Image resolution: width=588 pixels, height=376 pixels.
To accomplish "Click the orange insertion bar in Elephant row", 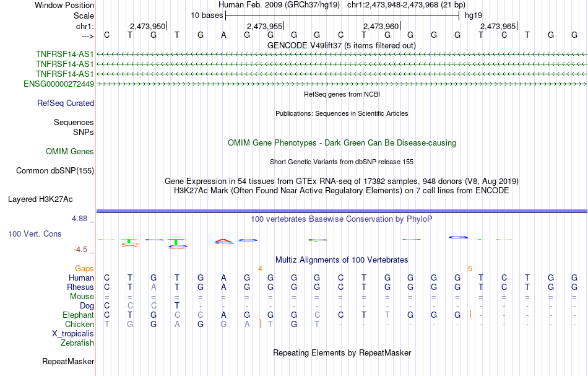I will [470, 315].
